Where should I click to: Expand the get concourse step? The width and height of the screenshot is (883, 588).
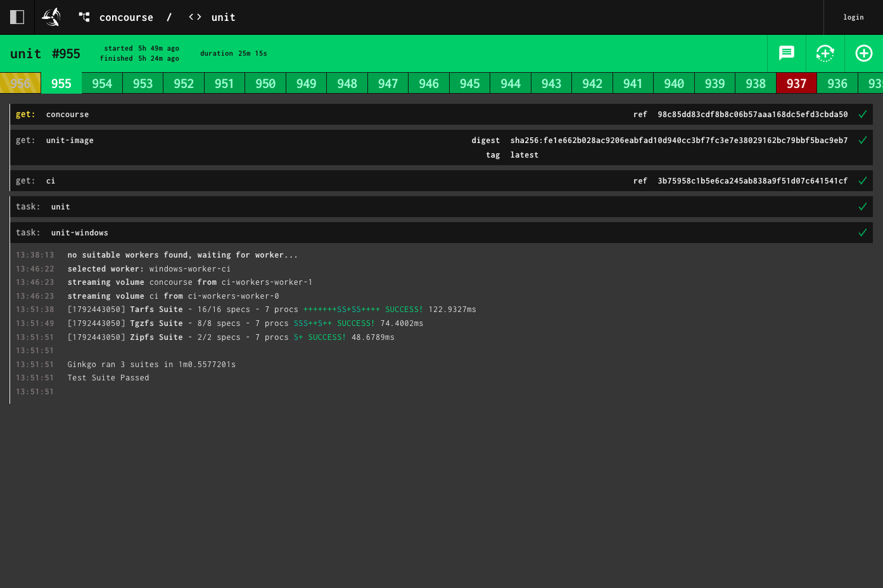click(441, 115)
